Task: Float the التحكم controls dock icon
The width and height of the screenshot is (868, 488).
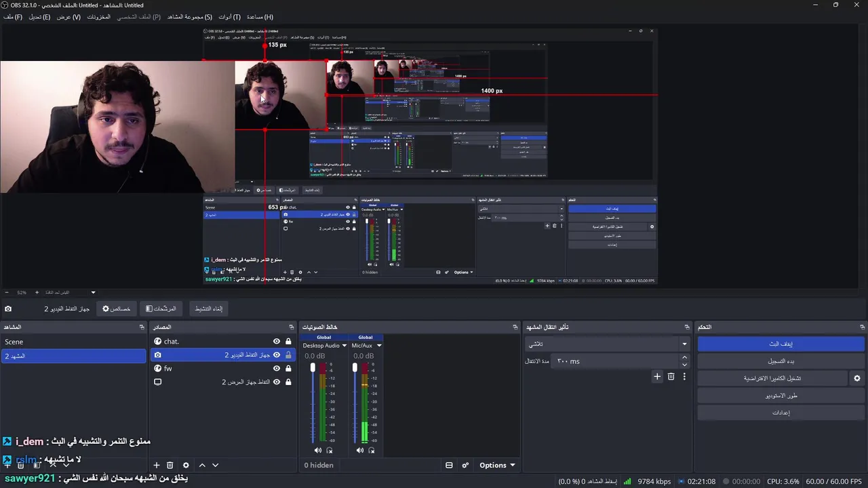Action: click(862, 327)
